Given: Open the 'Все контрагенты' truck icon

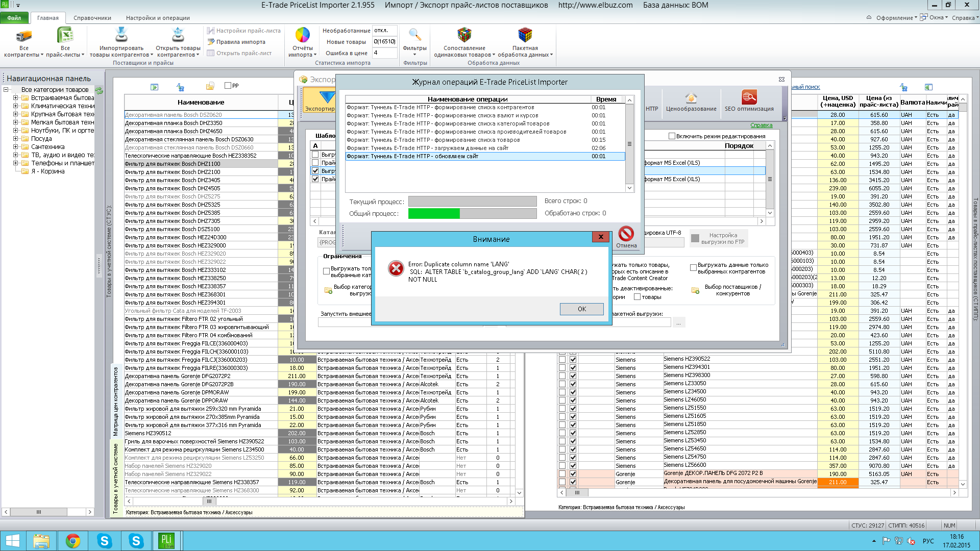Looking at the screenshot, I should 23,35.
